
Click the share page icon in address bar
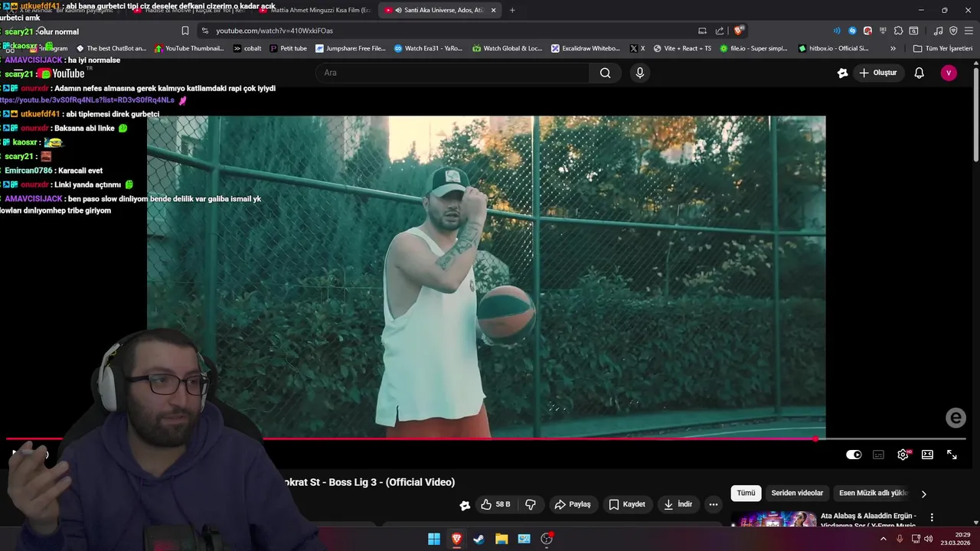click(x=720, y=31)
